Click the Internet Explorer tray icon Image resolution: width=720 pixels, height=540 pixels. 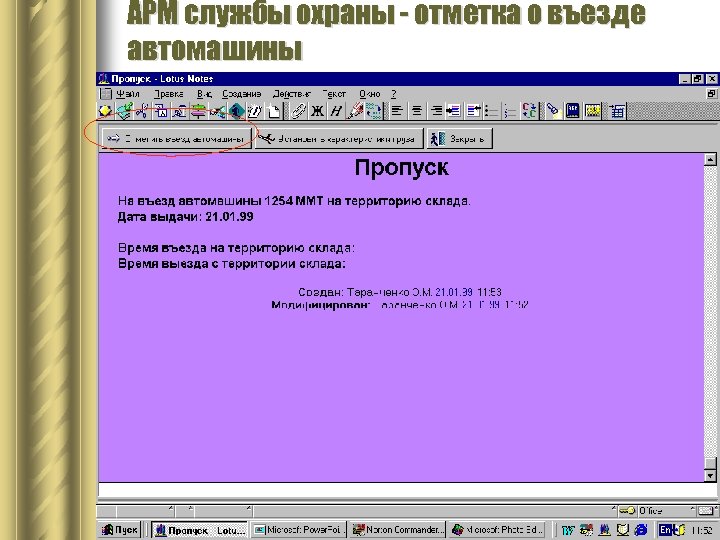(x=641, y=529)
